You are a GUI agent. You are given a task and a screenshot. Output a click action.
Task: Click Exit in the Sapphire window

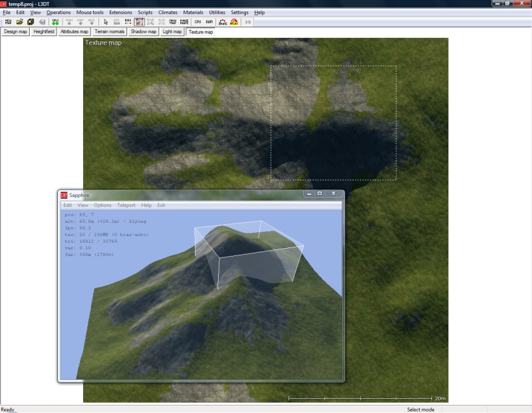pyautogui.click(x=161, y=206)
